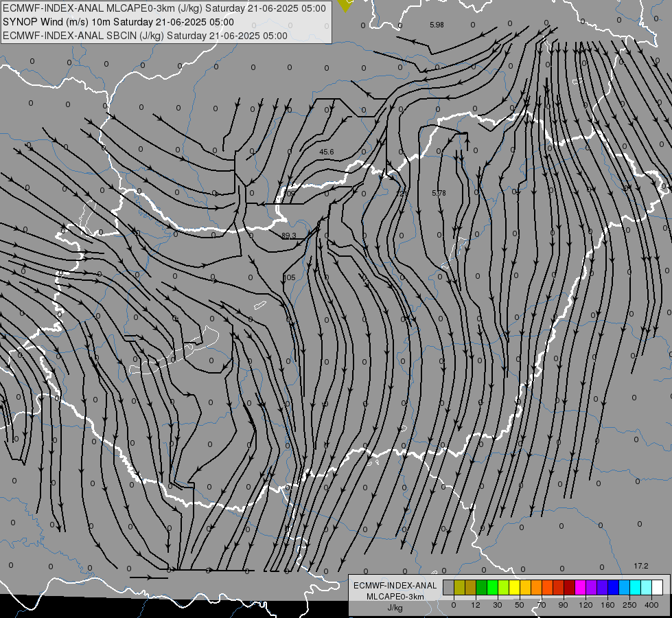
Task: Click the dark red legend swatch at 90
Action: [570, 588]
